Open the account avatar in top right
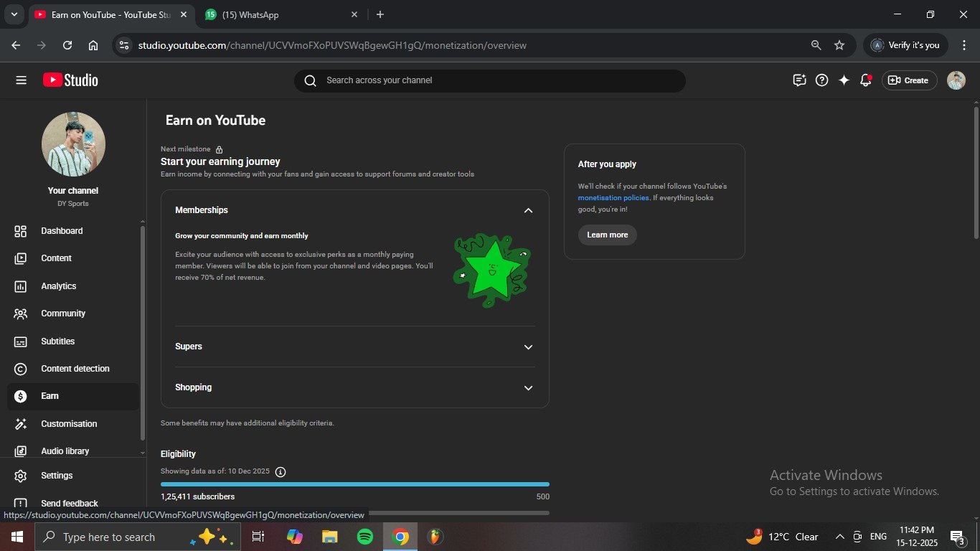The height and width of the screenshot is (551, 980). coord(956,80)
